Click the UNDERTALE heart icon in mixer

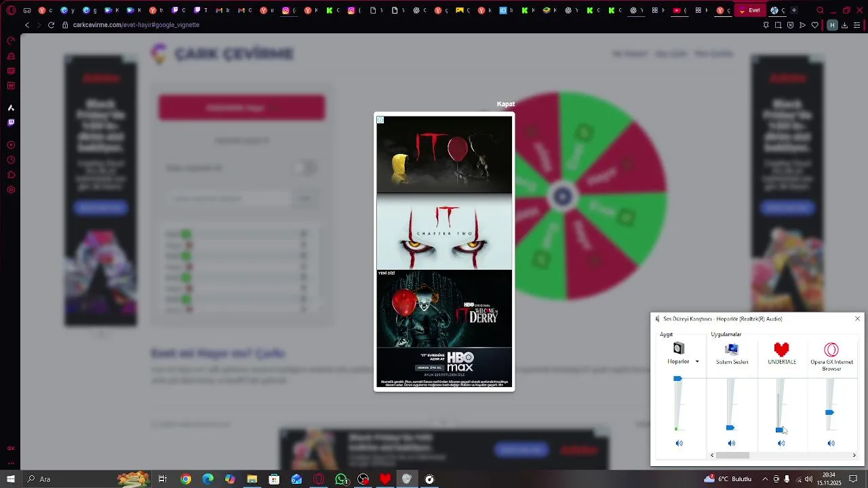[x=781, y=349]
